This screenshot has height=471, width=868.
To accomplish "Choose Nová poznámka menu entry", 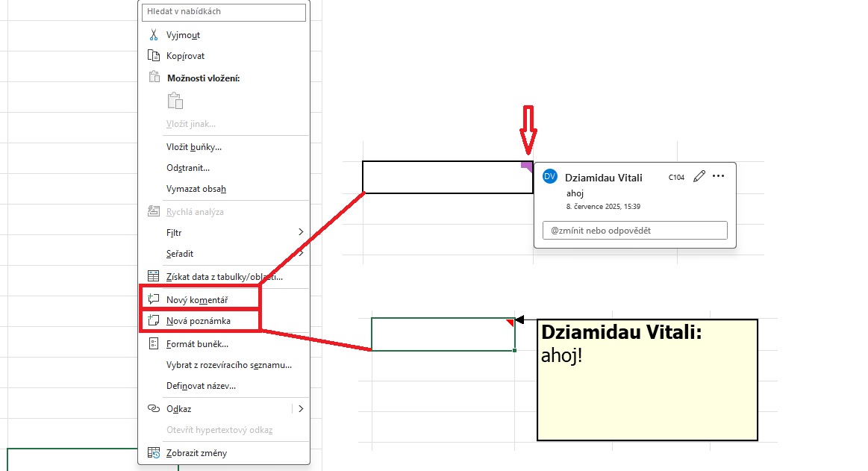I will click(198, 321).
